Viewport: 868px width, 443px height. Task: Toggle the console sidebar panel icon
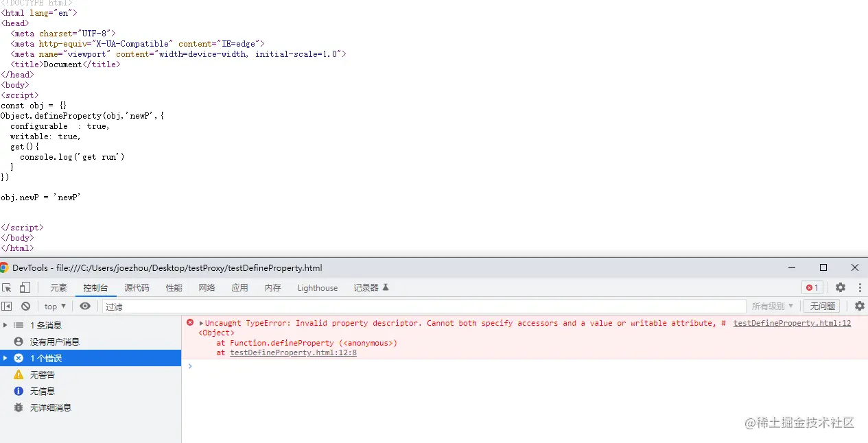[x=7, y=306]
